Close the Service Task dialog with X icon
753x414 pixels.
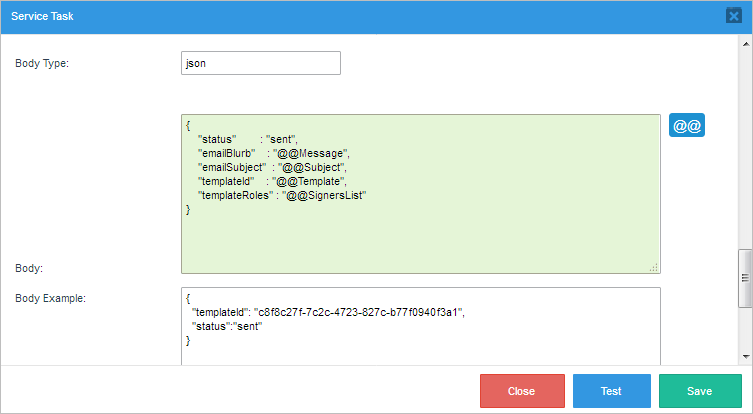click(x=732, y=16)
